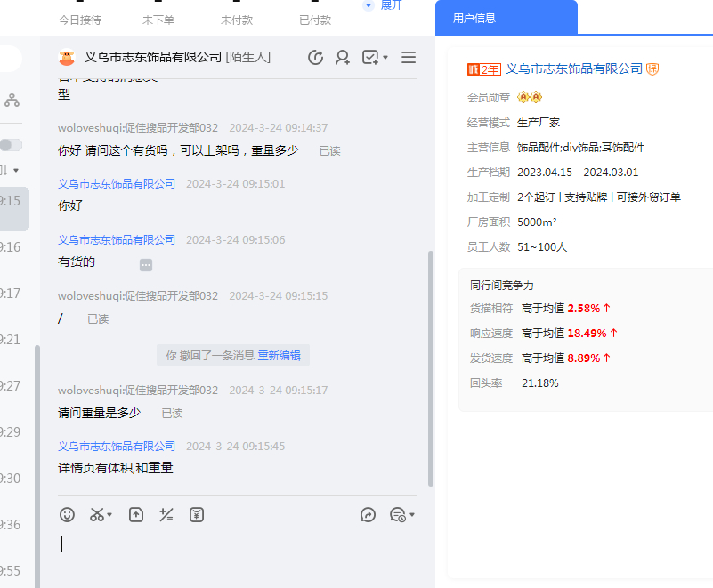The width and height of the screenshot is (713, 588).
Task: Toggle the gray switch in left sidebar
Action: click(x=11, y=145)
